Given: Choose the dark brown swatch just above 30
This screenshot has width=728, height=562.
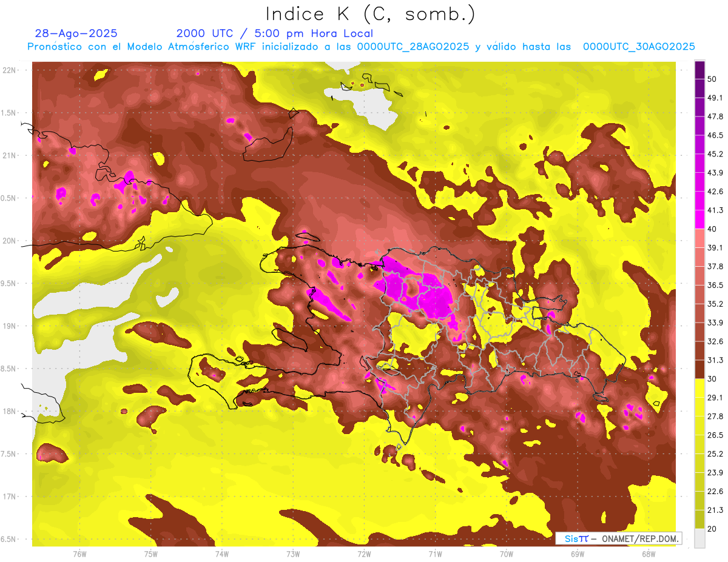Looking at the screenshot, I should [x=699, y=370].
